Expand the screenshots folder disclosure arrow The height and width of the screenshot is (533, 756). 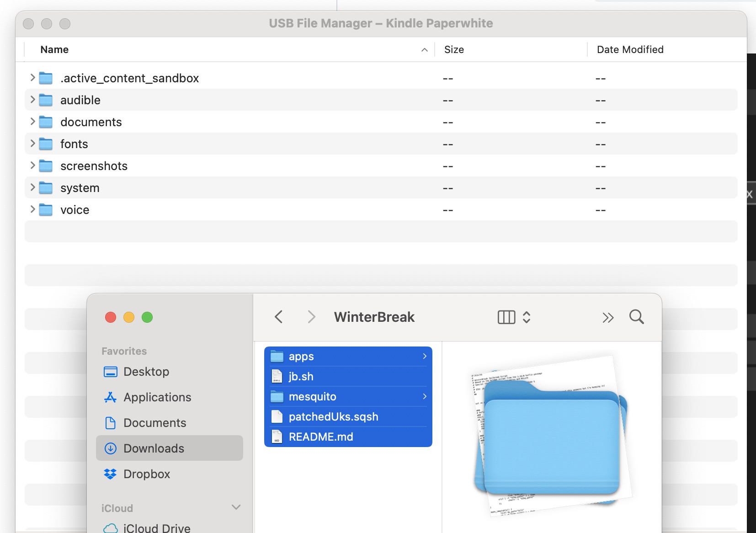click(32, 165)
